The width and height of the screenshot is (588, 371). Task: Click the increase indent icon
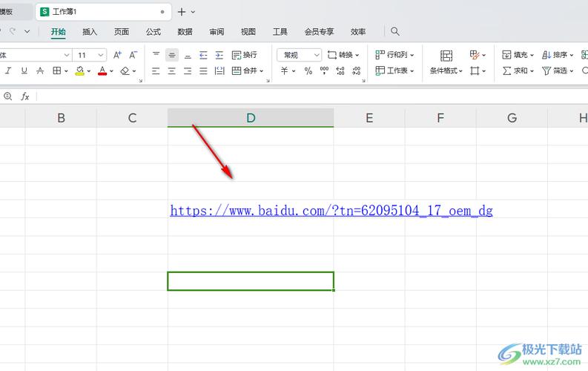pos(219,55)
